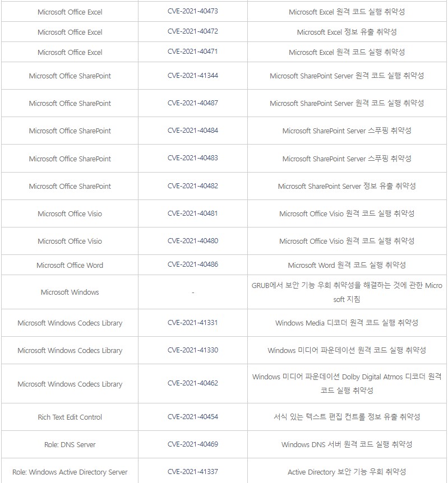The image size is (448, 483).
Task: Click the CVE-2021-41330 identifier
Action: (x=193, y=350)
